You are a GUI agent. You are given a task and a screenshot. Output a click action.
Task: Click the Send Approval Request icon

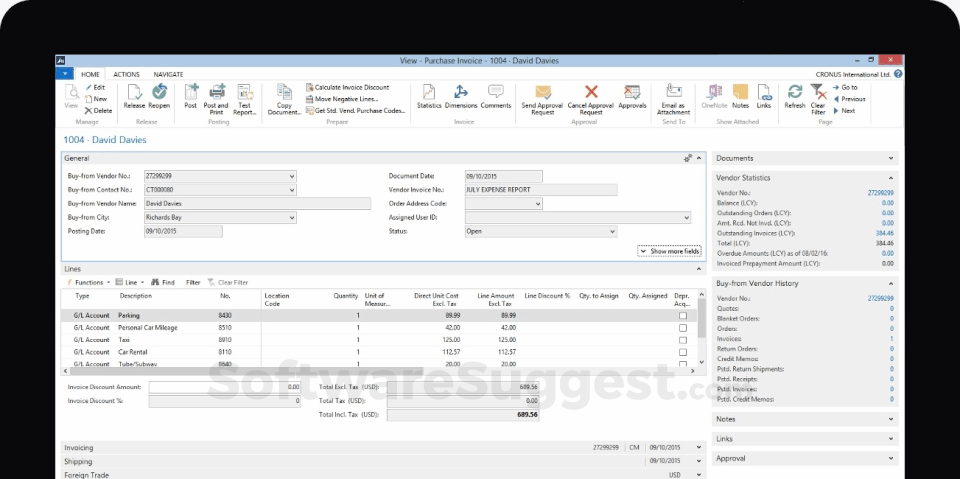543,94
